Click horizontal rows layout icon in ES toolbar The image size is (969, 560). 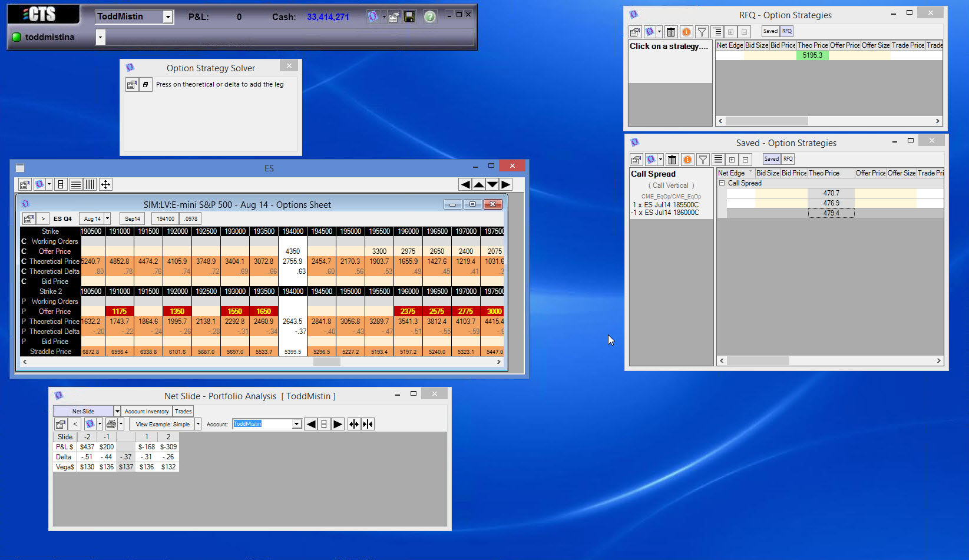tap(76, 184)
